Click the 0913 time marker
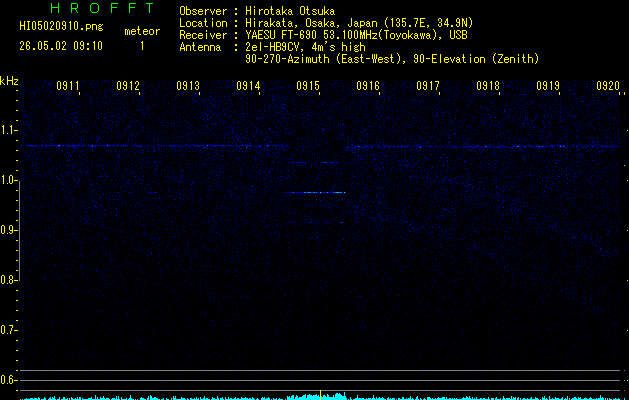 (x=188, y=85)
